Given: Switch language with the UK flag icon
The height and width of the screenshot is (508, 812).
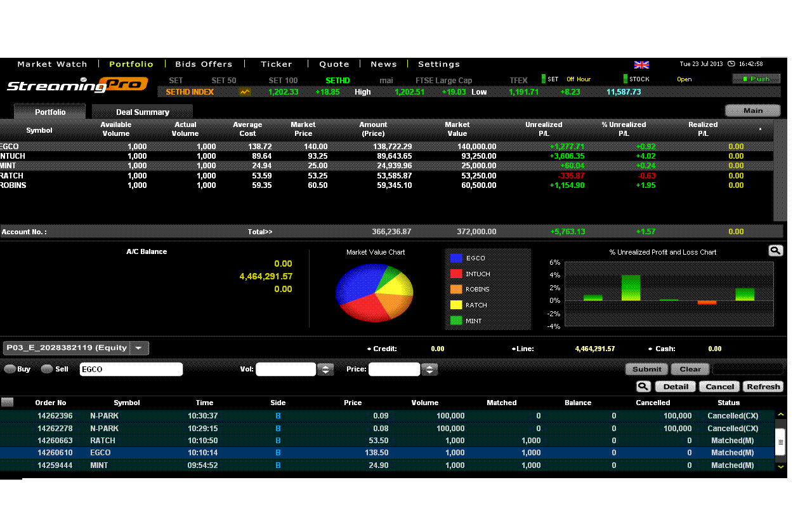Looking at the screenshot, I should coord(641,64).
